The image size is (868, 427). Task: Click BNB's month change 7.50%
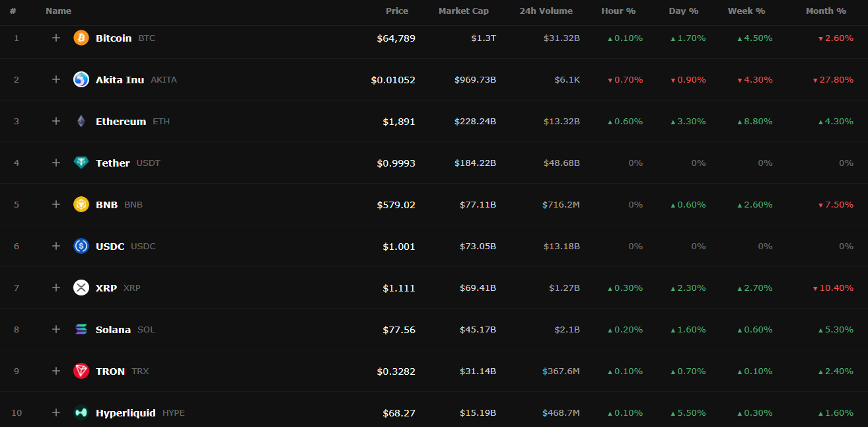click(836, 205)
